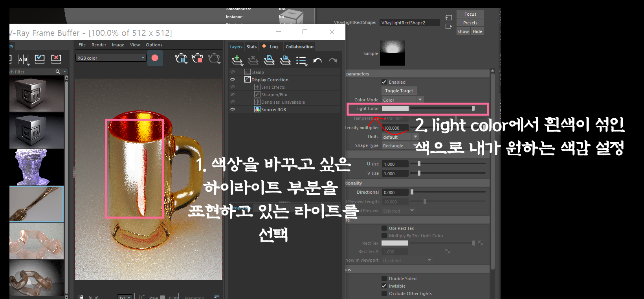This screenshot has height=299, width=644.
Task: Click the output connection arrow icon below it
Action: [449, 26]
